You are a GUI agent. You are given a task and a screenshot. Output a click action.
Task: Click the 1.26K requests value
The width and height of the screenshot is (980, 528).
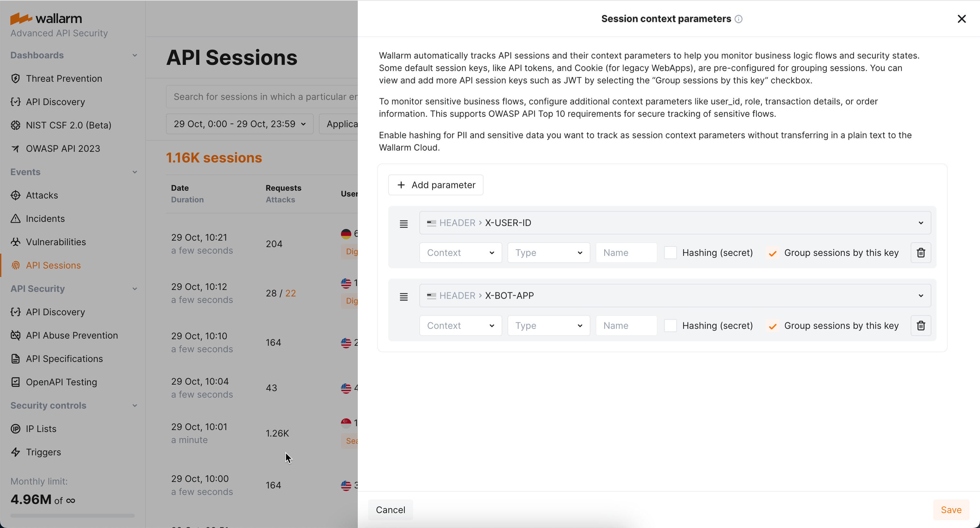point(277,433)
